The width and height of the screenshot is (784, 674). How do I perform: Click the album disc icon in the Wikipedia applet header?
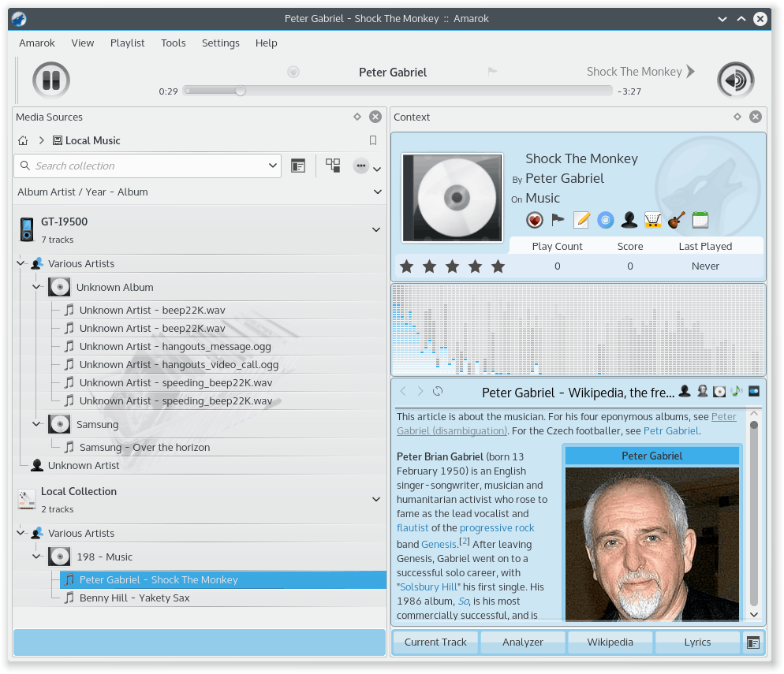[x=719, y=391]
